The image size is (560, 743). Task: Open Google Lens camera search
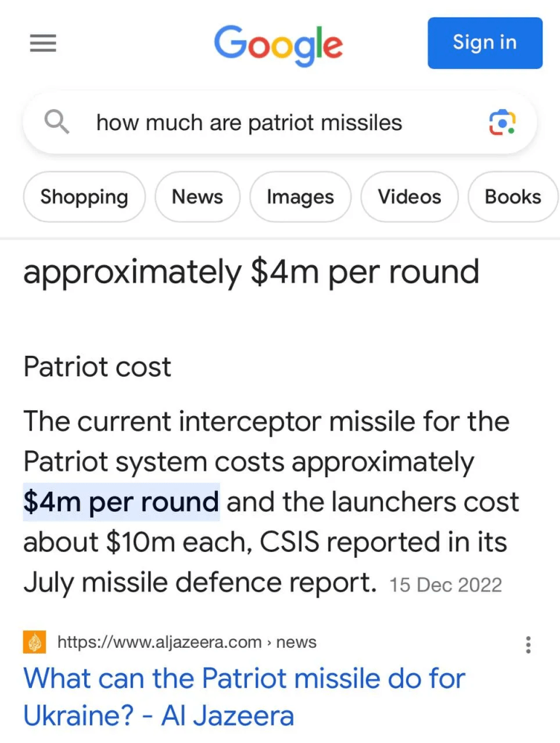502,123
